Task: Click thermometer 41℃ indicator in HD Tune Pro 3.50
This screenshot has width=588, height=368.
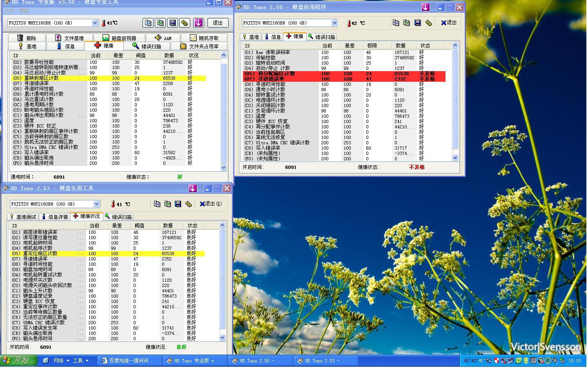Action: click(x=109, y=23)
